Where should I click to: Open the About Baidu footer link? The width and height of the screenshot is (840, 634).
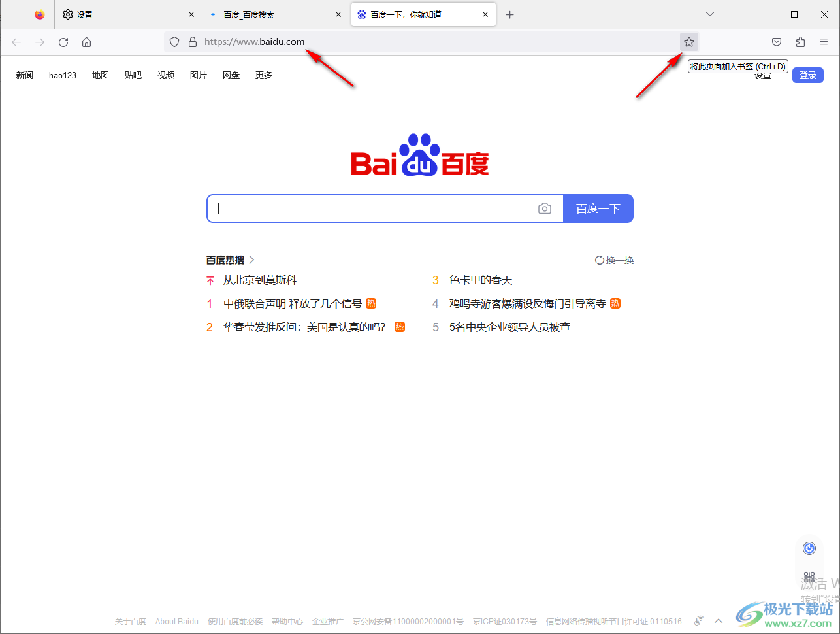(177, 622)
